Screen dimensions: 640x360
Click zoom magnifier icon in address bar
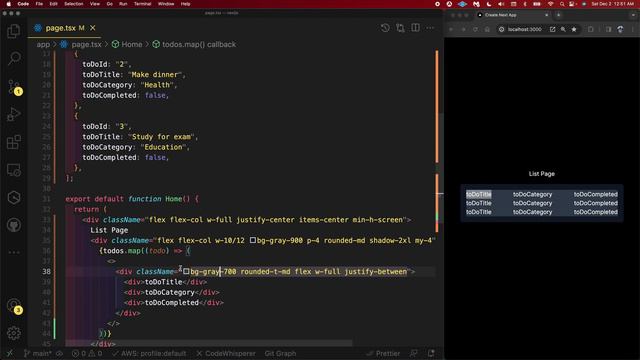coord(563,29)
